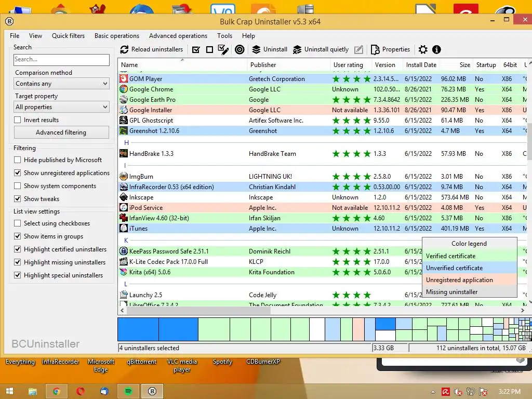Select the Greenshot 1.2.10.6 row
The image size is (532, 399).
click(322, 131)
